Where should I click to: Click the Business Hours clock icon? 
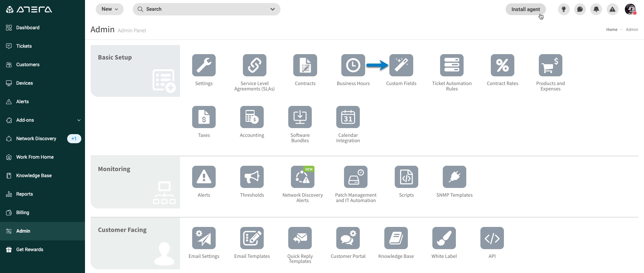[x=353, y=65]
